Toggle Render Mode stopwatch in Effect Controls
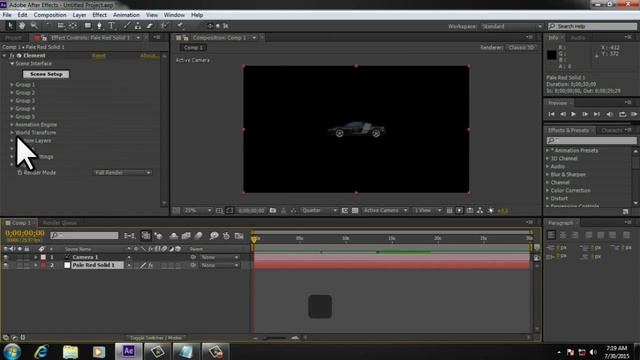This screenshot has width=640, height=360. [20, 173]
